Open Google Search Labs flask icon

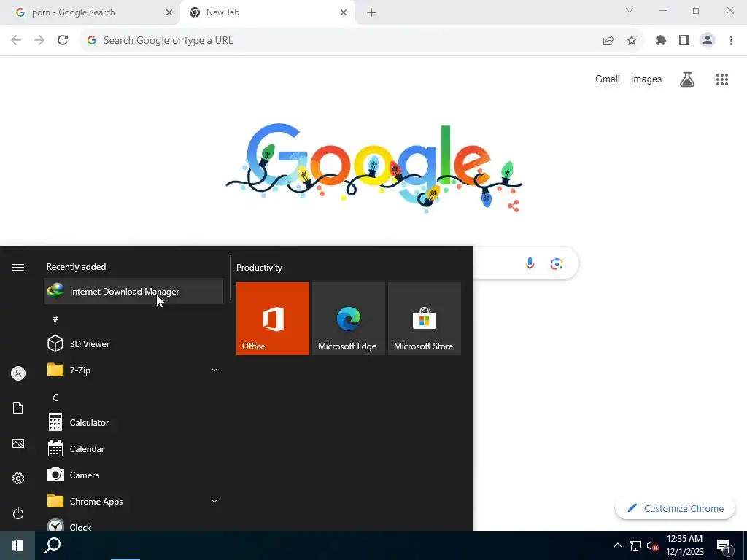click(687, 79)
